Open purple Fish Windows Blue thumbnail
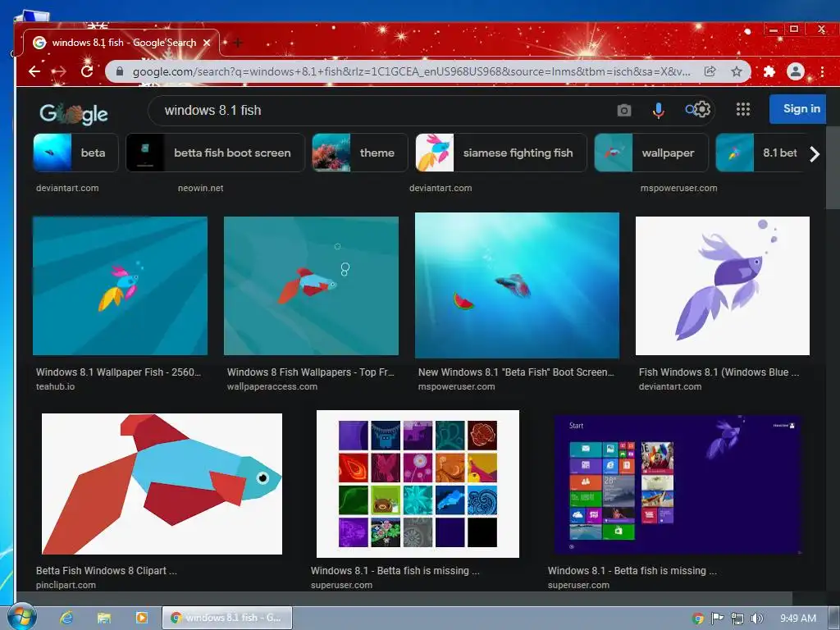This screenshot has width=840, height=630. point(722,285)
